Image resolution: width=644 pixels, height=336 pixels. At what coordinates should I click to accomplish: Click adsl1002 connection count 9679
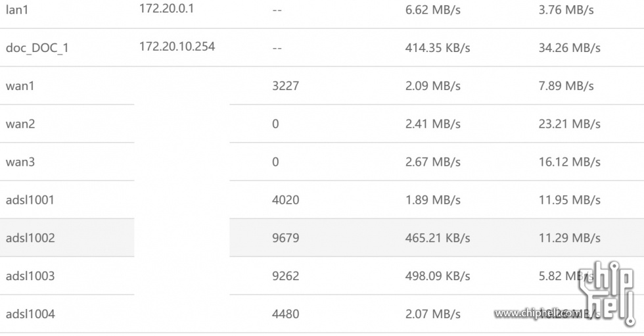pos(285,238)
